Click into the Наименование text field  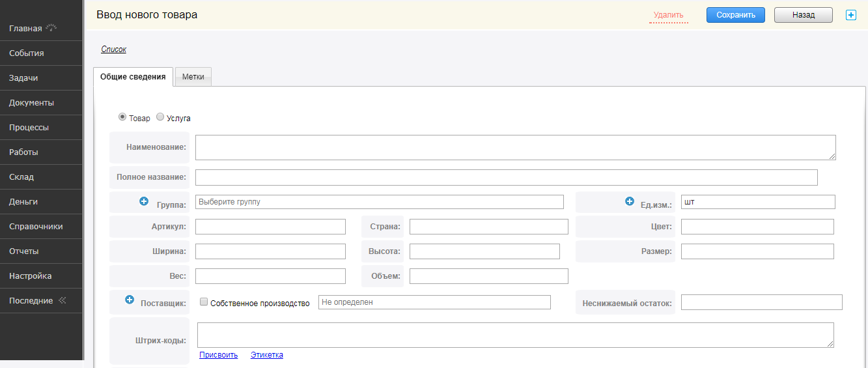515,147
